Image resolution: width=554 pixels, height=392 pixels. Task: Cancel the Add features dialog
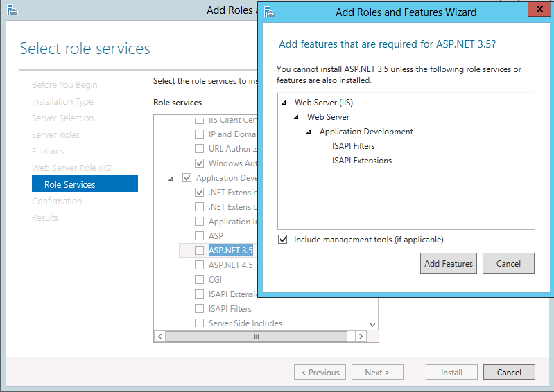[508, 263]
